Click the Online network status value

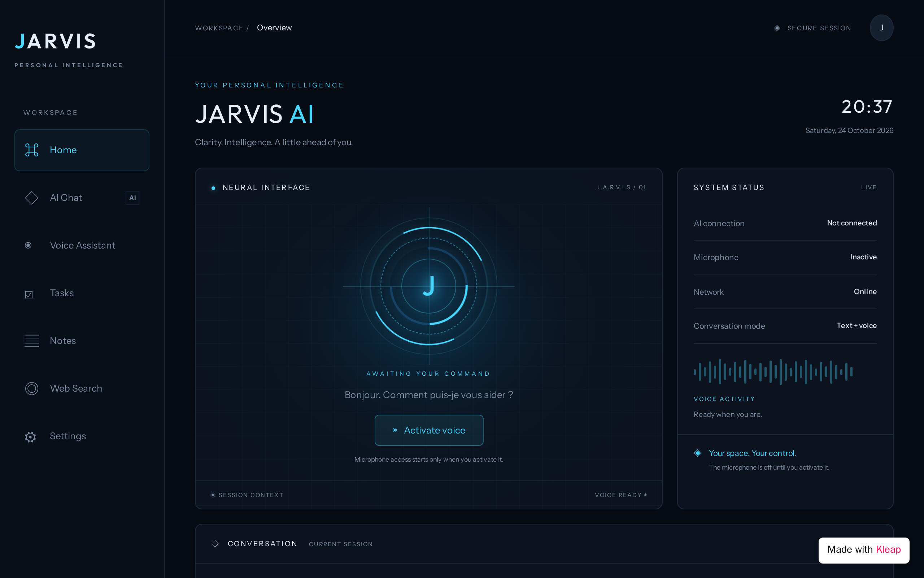[865, 292]
